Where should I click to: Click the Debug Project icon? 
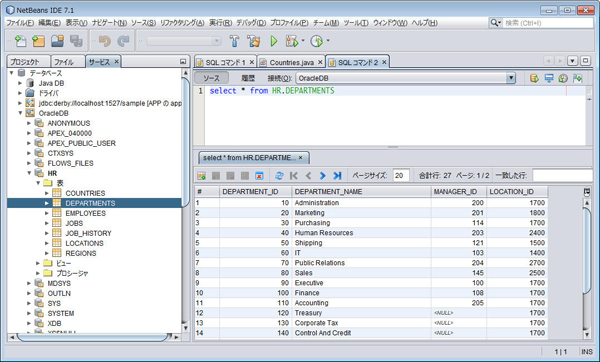pos(292,41)
